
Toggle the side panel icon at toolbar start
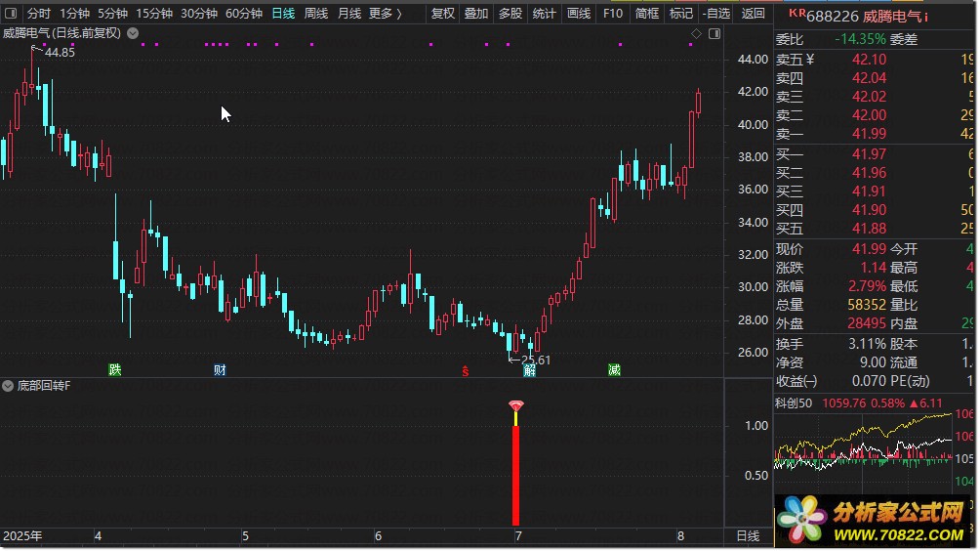click(x=11, y=13)
